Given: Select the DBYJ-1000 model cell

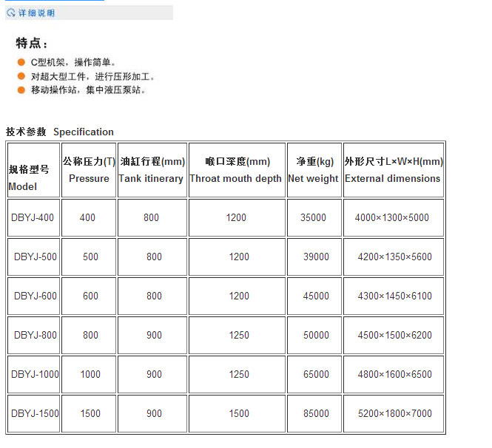Looking at the screenshot, I should (35, 374).
